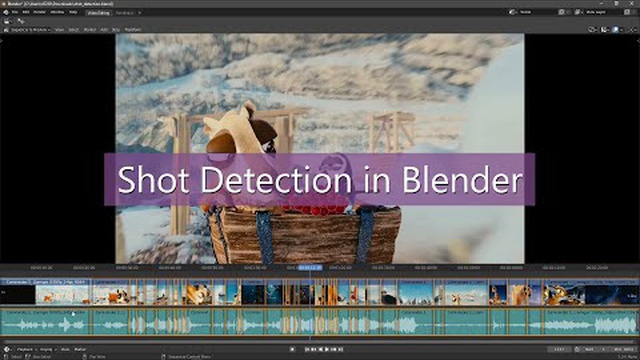This screenshot has width=640, height=360.
Task: Click the Blender logo icon in menu bar
Action: point(6,12)
